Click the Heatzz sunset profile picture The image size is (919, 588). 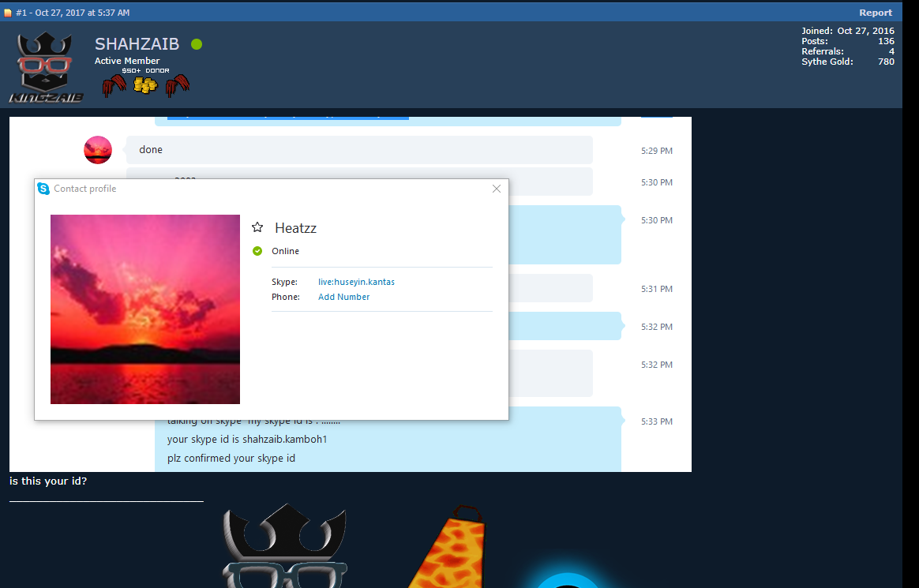coord(145,309)
